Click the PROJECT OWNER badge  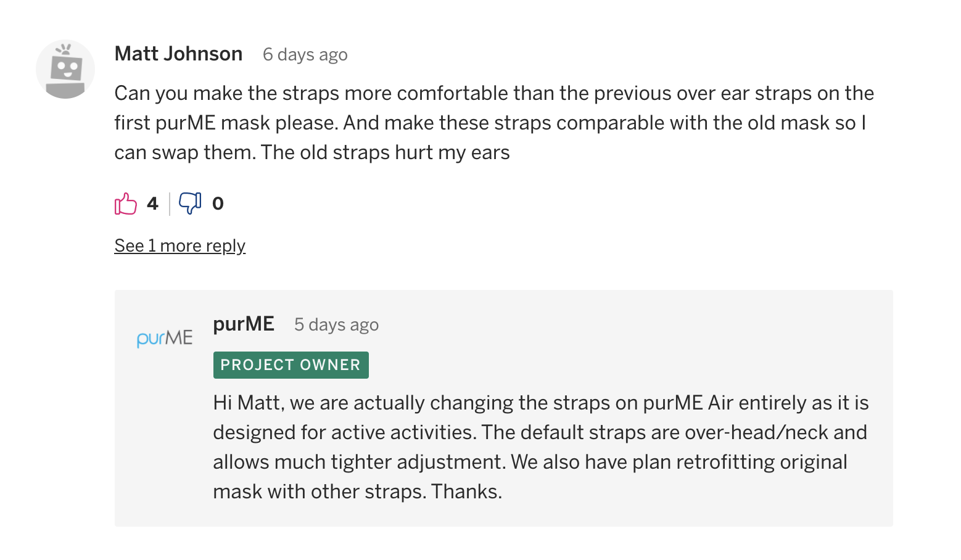pyautogui.click(x=291, y=365)
